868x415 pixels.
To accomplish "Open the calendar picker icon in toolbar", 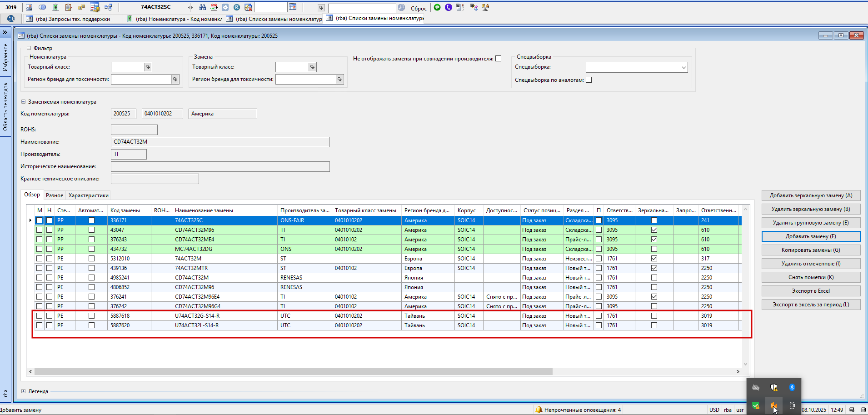I will (293, 7).
